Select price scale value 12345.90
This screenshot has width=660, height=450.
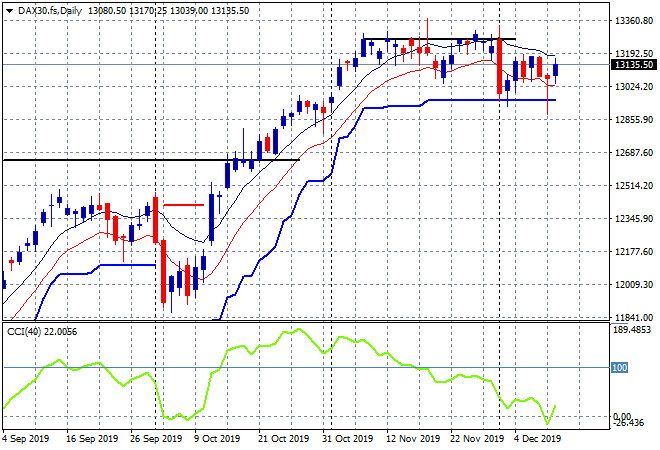click(634, 218)
